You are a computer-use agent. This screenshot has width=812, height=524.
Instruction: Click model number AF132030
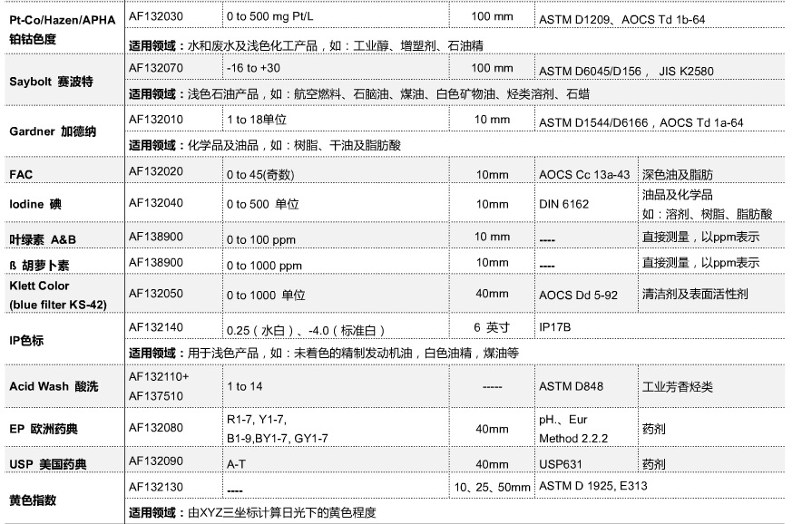[156, 16]
